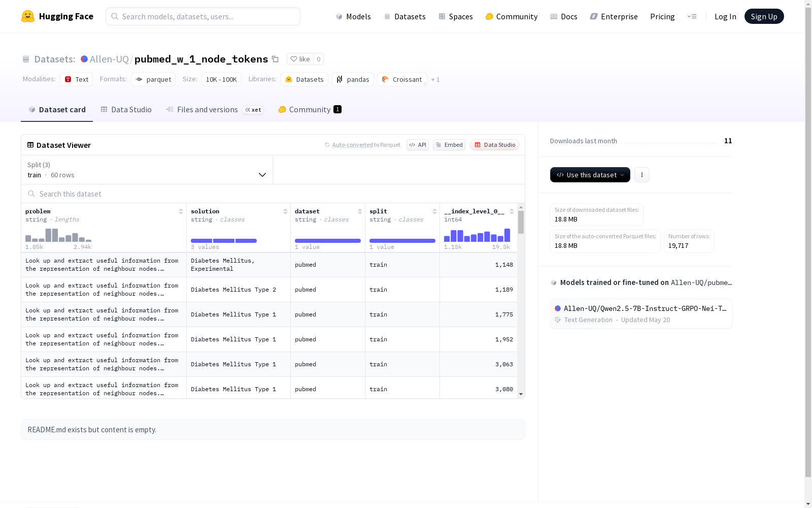The width and height of the screenshot is (812, 508).
Task: Open the Data Studio tab
Action: [126, 110]
